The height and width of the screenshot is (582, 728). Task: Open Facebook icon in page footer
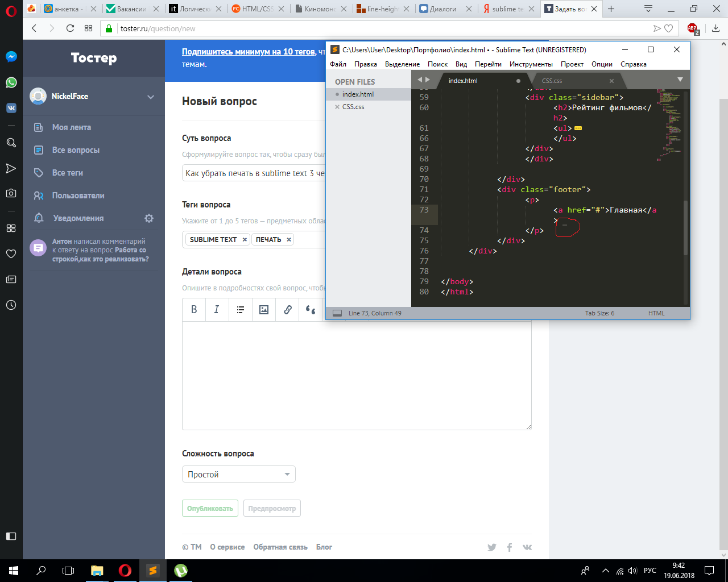510,547
